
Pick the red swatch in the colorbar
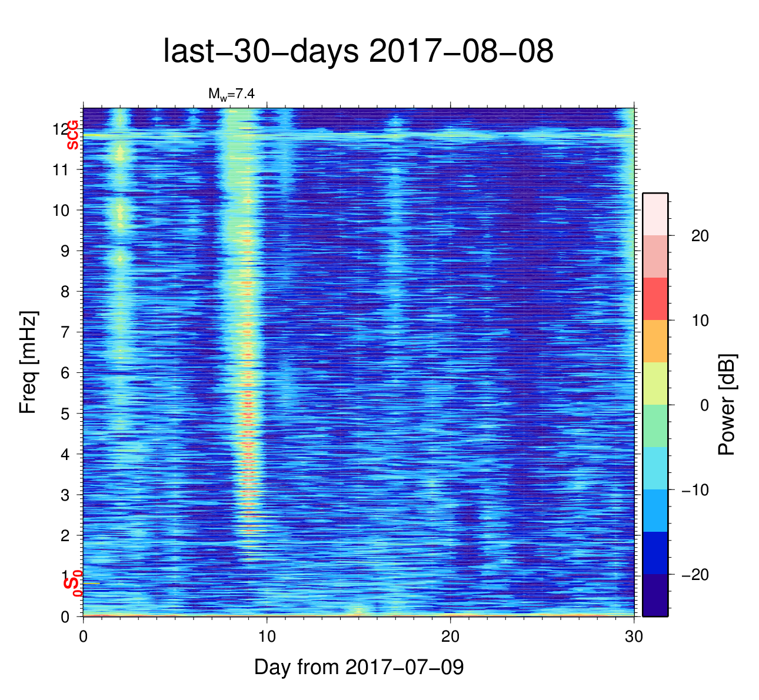[x=655, y=299]
